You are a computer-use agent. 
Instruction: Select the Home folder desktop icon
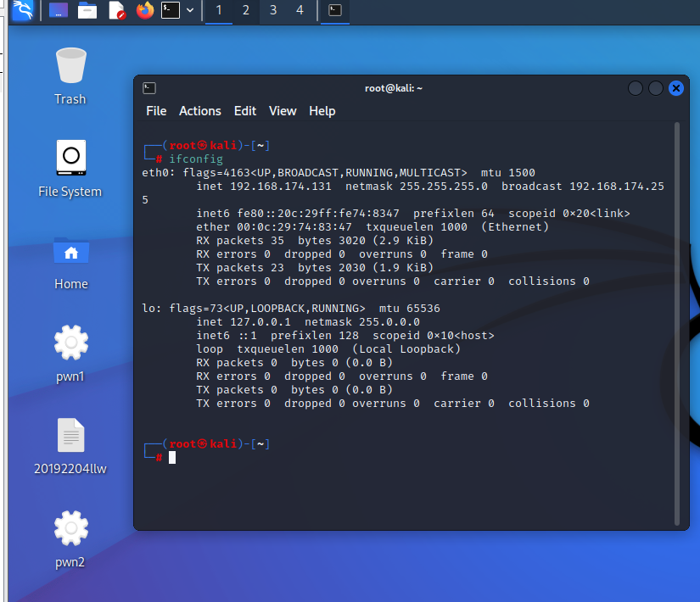(71, 263)
